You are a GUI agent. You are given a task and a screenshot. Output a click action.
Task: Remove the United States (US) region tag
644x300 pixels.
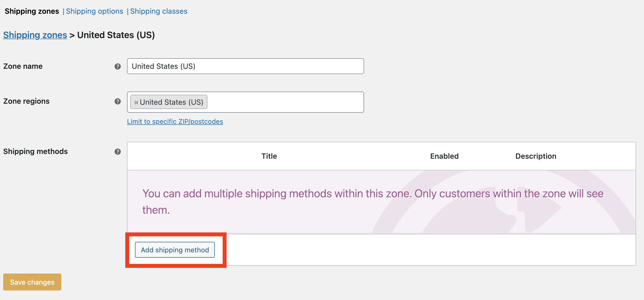coord(136,102)
